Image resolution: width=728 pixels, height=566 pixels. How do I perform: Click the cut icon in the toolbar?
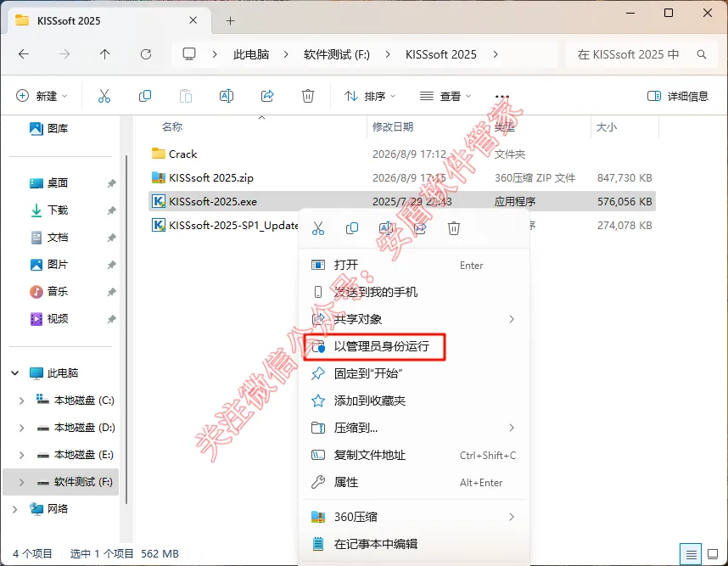pos(104,96)
